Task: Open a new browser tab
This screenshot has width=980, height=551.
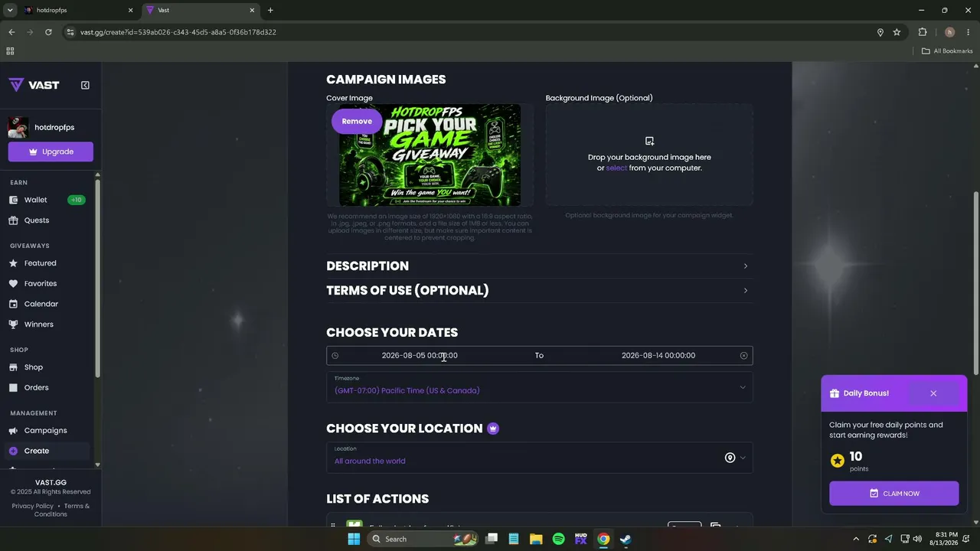Action: (x=270, y=10)
